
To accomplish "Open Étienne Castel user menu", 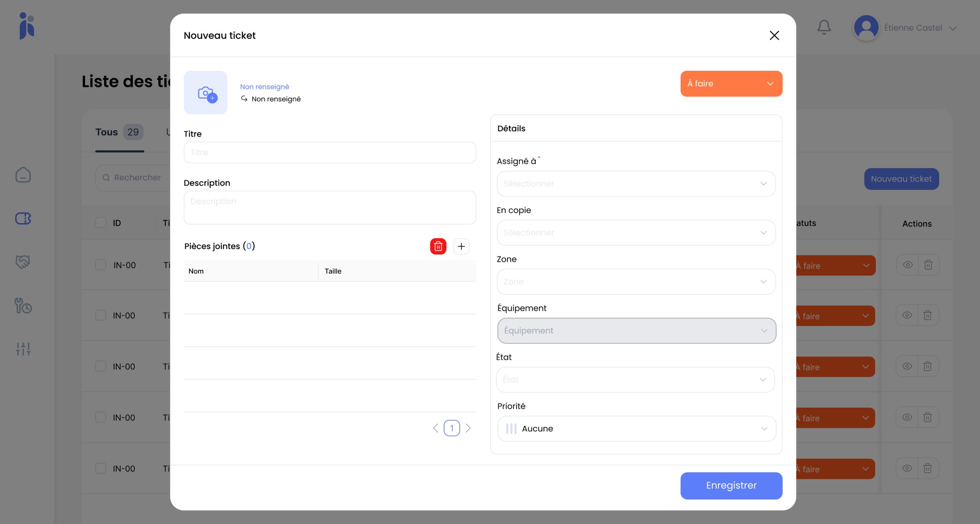I will click(x=913, y=28).
